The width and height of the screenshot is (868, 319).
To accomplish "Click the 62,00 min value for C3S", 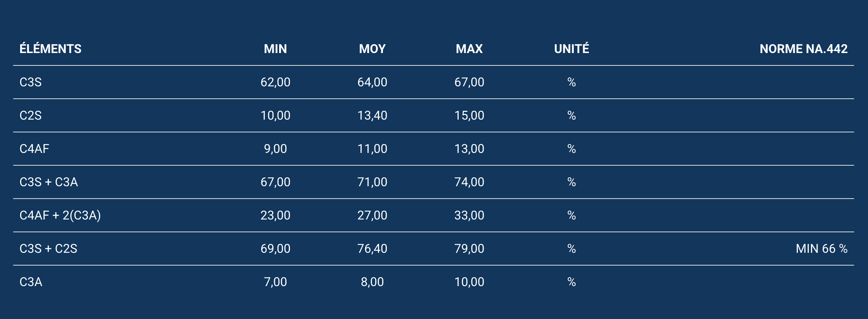I will tap(275, 82).
